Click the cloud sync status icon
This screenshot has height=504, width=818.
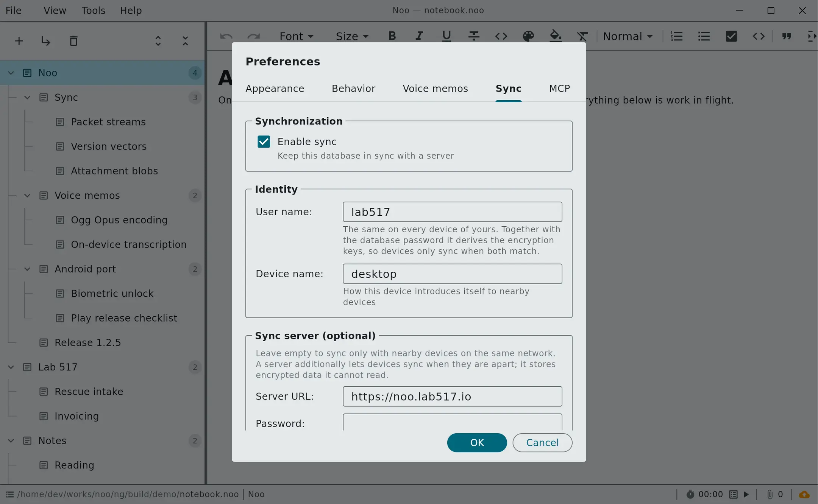click(x=804, y=495)
